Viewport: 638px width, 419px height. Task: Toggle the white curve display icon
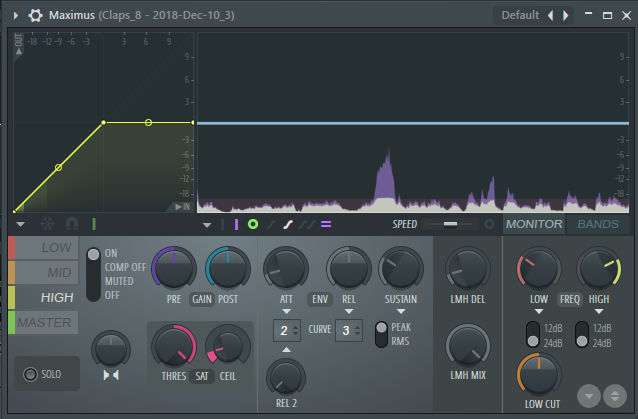pos(288,224)
